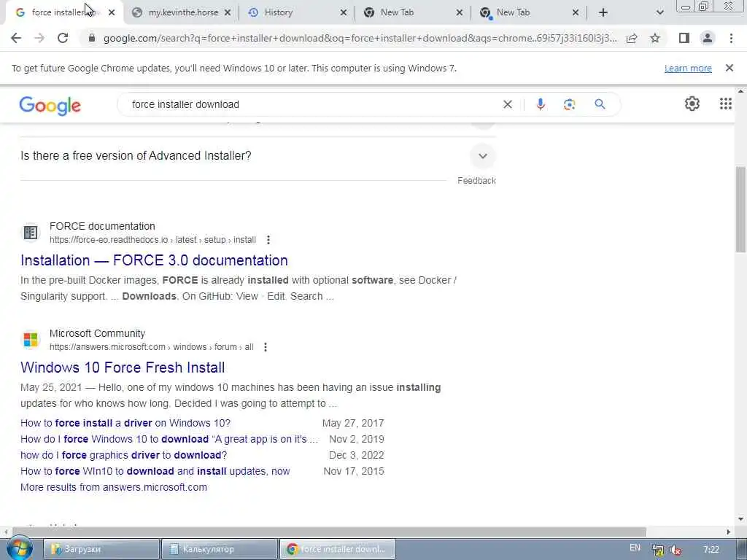The width and height of the screenshot is (747, 560).
Task: Close the History tab
Action: [x=344, y=12]
